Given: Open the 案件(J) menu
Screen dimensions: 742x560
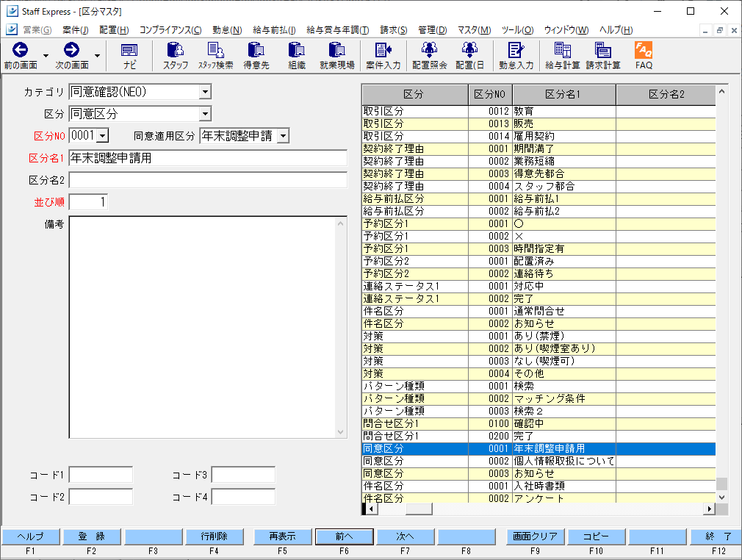Looking at the screenshot, I should 75,30.
